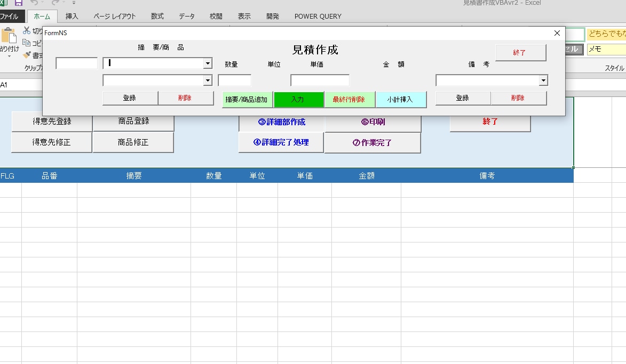
Task: Click the 単価 input field
Action: (320, 80)
